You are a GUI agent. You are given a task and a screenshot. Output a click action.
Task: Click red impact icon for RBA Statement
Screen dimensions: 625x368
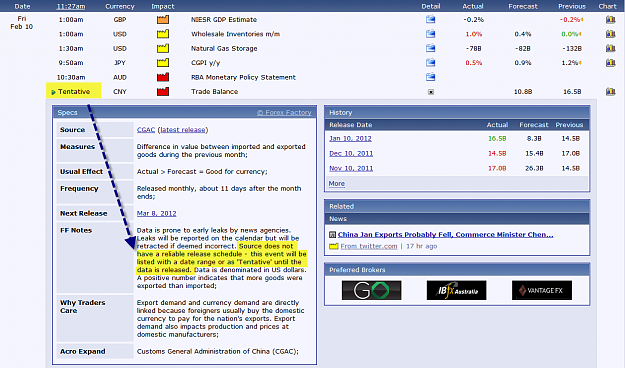point(163,77)
